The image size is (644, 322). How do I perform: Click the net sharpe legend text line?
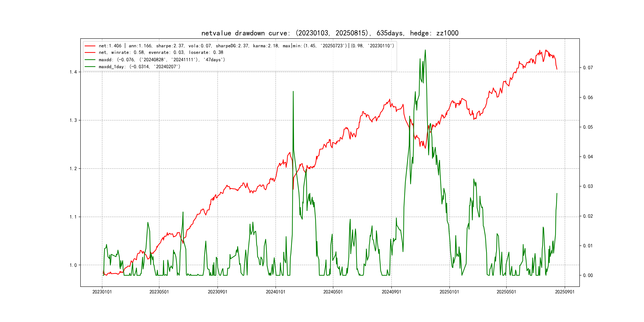[x=246, y=46]
